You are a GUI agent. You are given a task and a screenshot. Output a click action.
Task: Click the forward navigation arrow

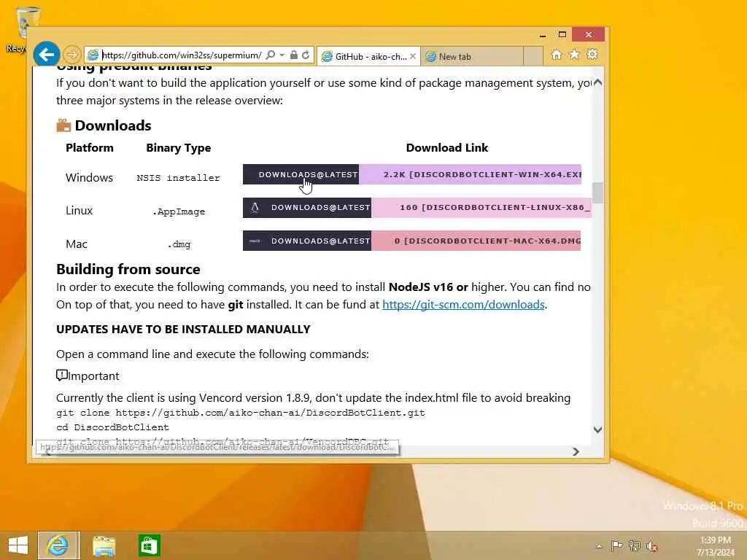click(x=71, y=55)
